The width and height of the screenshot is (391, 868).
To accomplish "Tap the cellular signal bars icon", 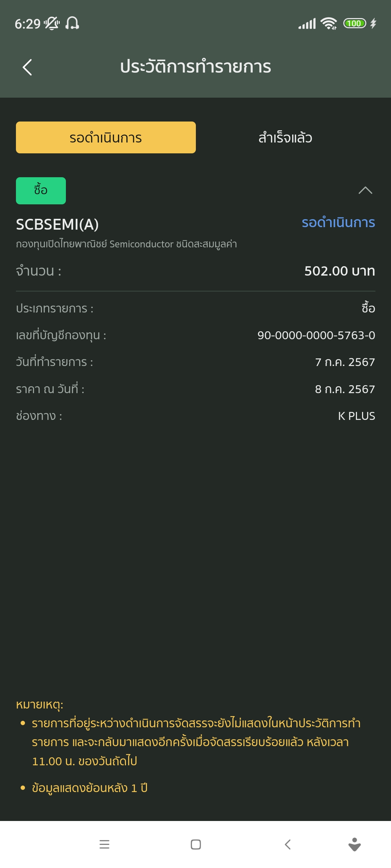I will coord(307,24).
